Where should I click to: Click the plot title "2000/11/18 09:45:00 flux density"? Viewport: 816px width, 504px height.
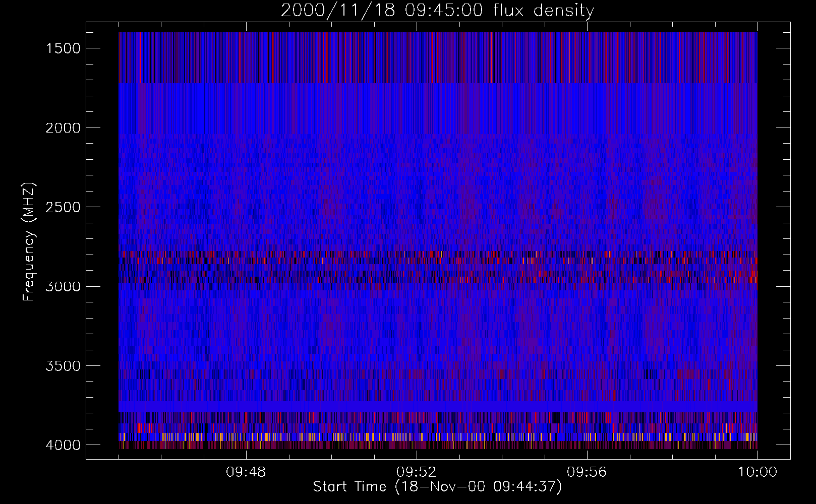point(437,10)
